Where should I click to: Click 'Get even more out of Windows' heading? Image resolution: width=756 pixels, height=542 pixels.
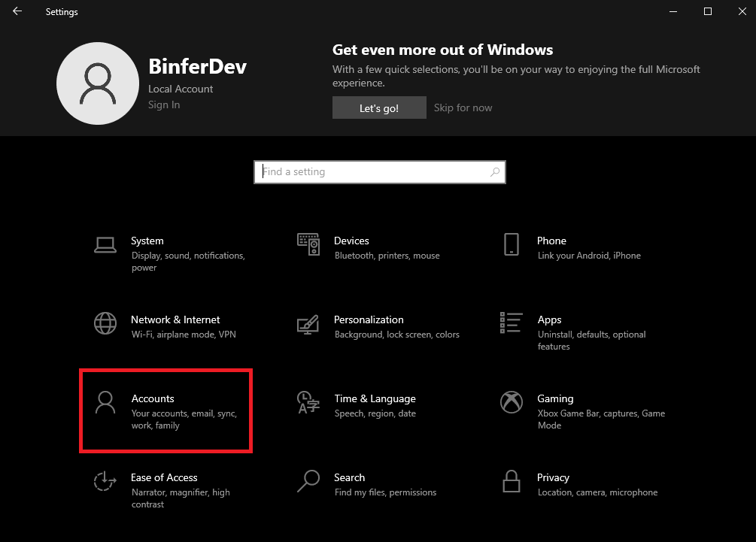click(x=442, y=50)
